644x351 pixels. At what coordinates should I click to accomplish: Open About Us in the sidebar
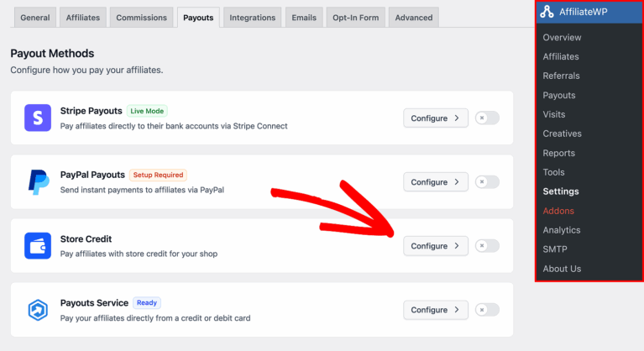pos(562,269)
